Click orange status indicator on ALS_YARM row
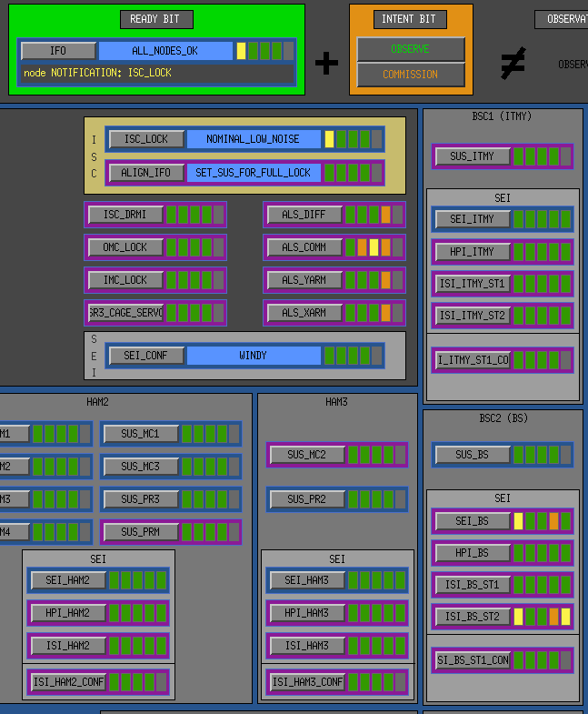 click(386, 280)
